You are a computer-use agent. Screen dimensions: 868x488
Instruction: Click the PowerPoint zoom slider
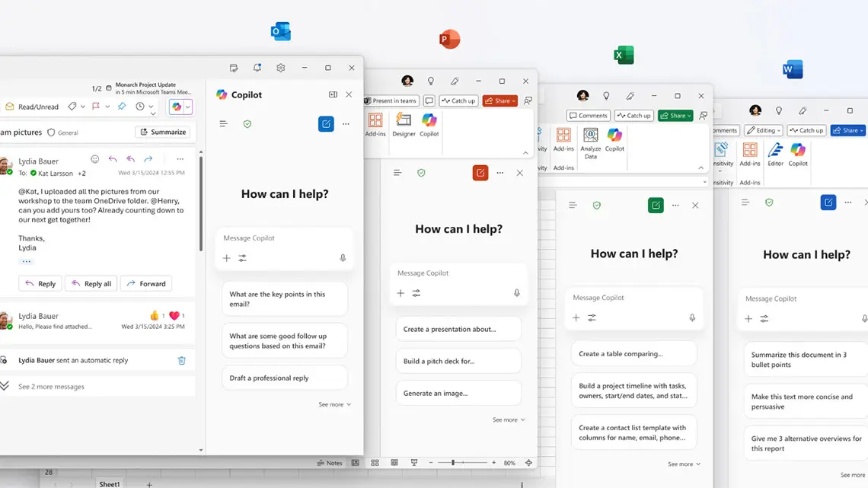[x=462, y=463]
